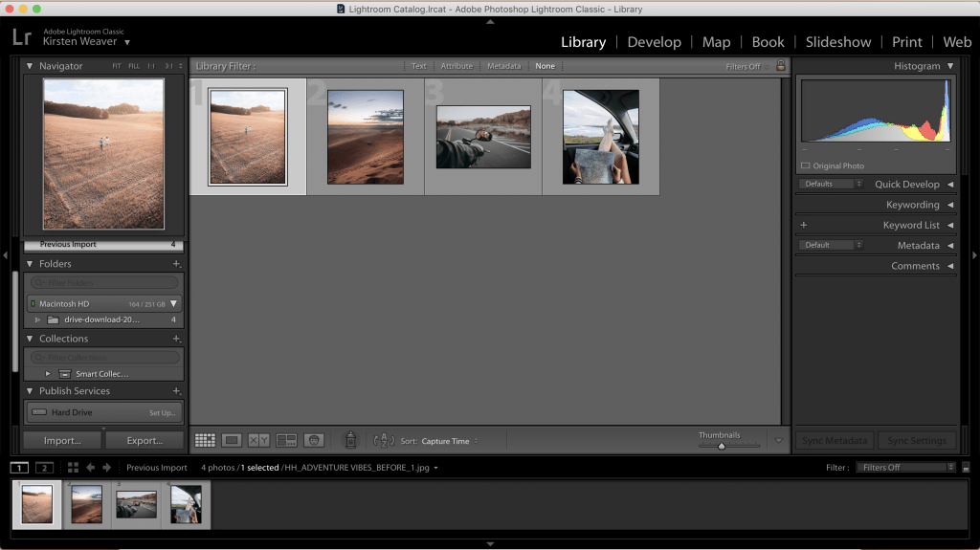Hide right panel group arrow
The width and height of the screenshot is (980, 550).
pos(974,255)
